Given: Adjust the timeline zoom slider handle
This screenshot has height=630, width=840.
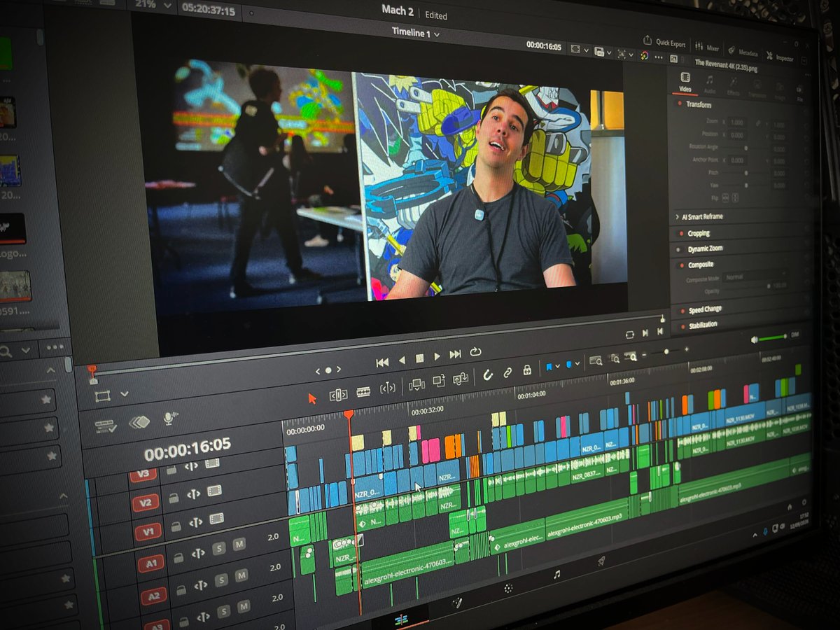Looking at the screenshot, I should click(666, 351).
